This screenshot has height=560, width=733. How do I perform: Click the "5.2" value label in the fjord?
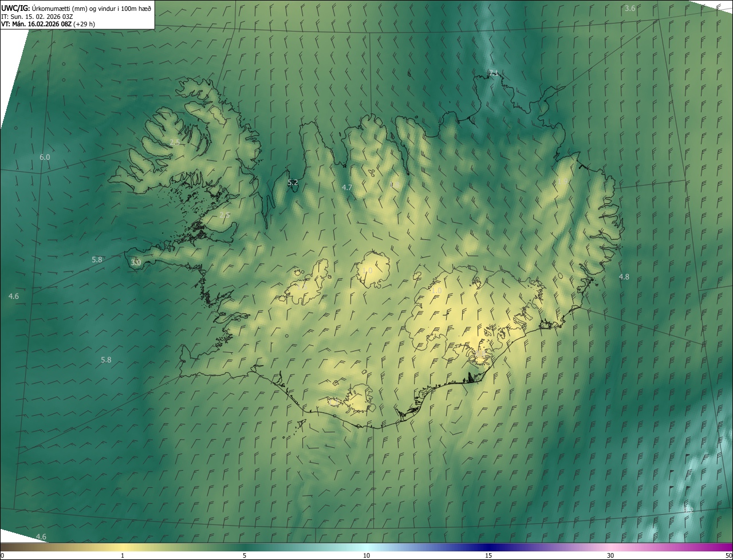pos(293,183)
